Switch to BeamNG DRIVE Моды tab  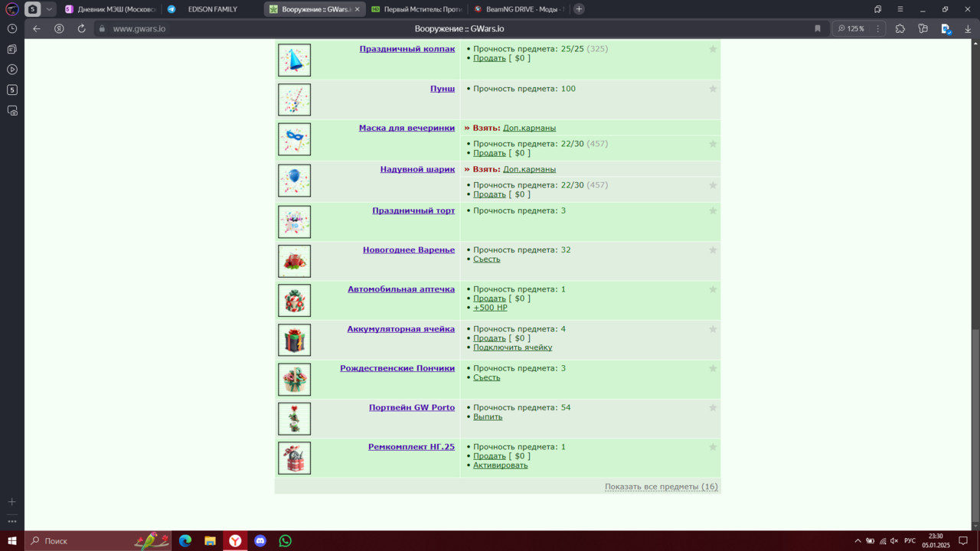click(x=518, y=9)
